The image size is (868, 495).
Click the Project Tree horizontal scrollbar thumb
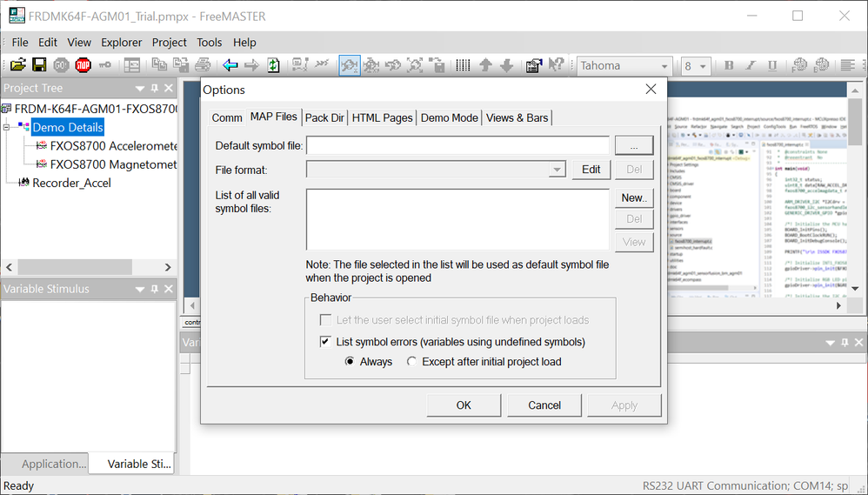(75, 267)
